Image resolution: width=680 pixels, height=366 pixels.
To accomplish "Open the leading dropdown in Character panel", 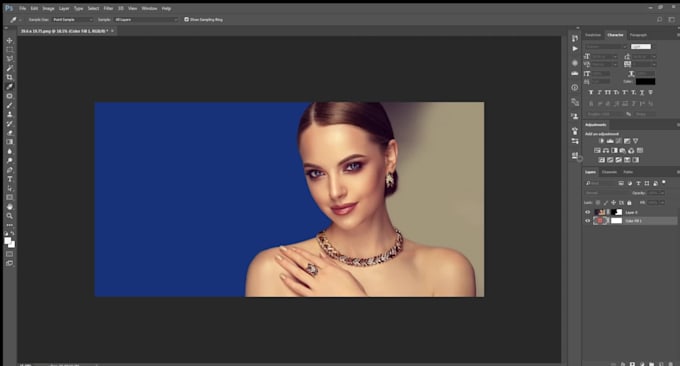I will [x=644, y=57].
